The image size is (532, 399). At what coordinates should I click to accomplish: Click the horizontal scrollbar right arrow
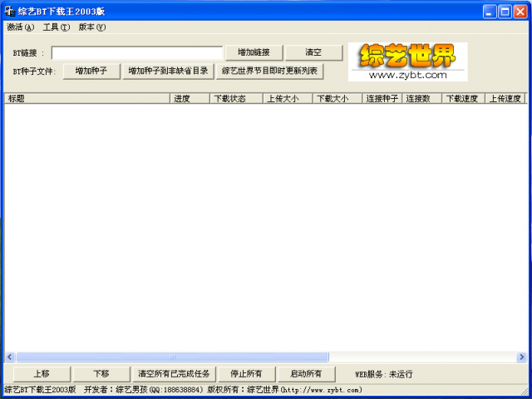click(521, 357)
